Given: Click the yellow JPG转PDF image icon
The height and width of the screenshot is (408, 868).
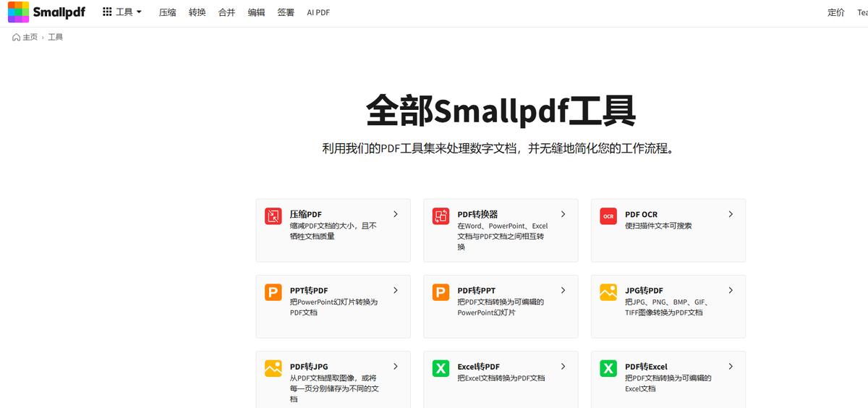Looking at the screenshot, I should (x=608, y=292).
